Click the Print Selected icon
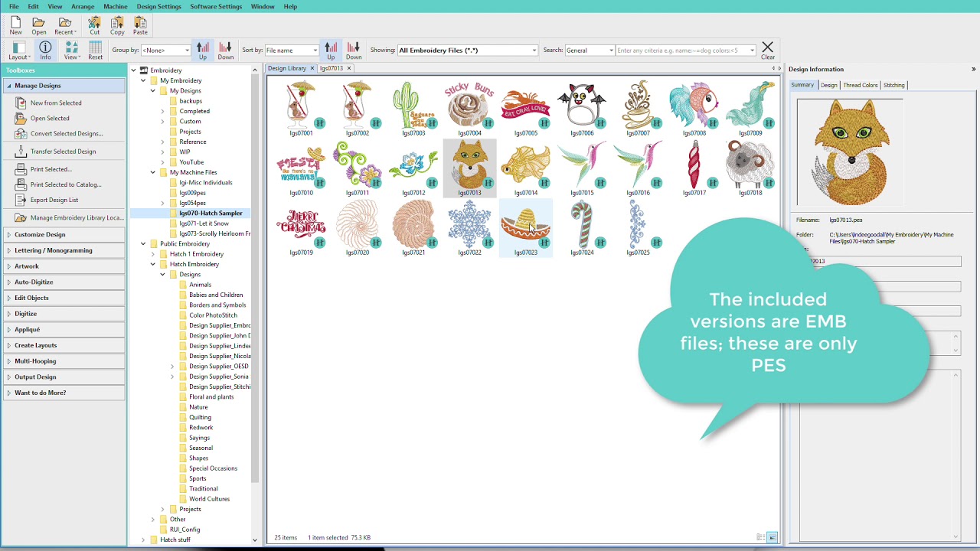This screenshot has width=980, height=551. 21,169
